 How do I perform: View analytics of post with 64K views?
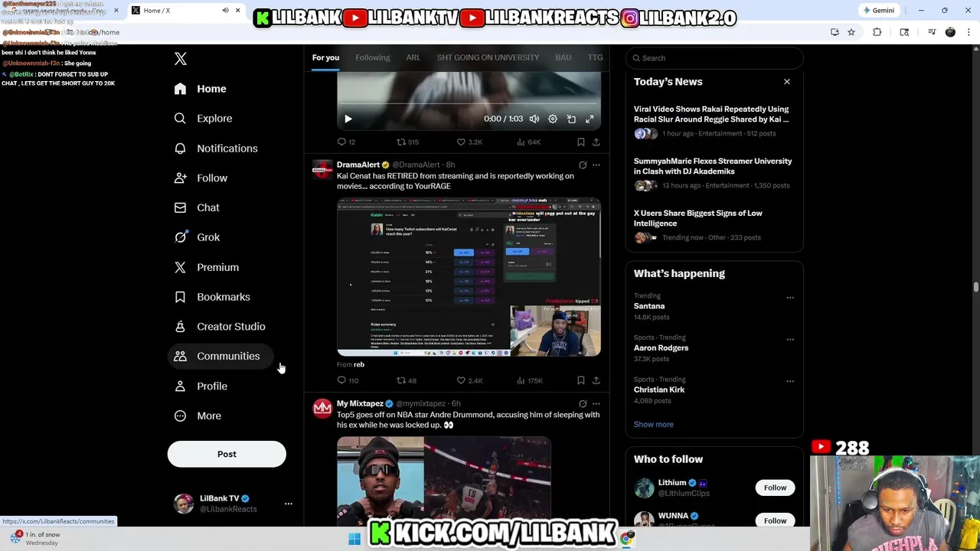(529, 142)
